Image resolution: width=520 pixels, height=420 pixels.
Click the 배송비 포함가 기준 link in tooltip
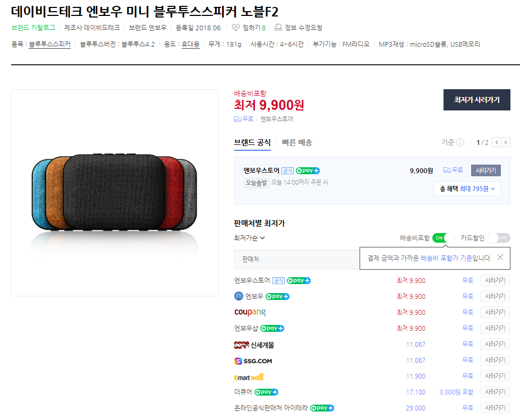pyautogui.click(x=446, y=258)
